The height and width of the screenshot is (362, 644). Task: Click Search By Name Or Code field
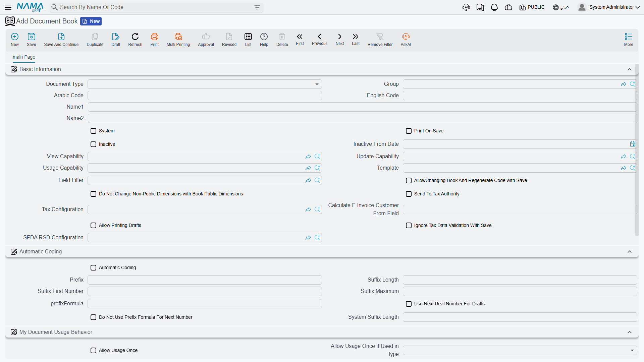coord(156,7)
